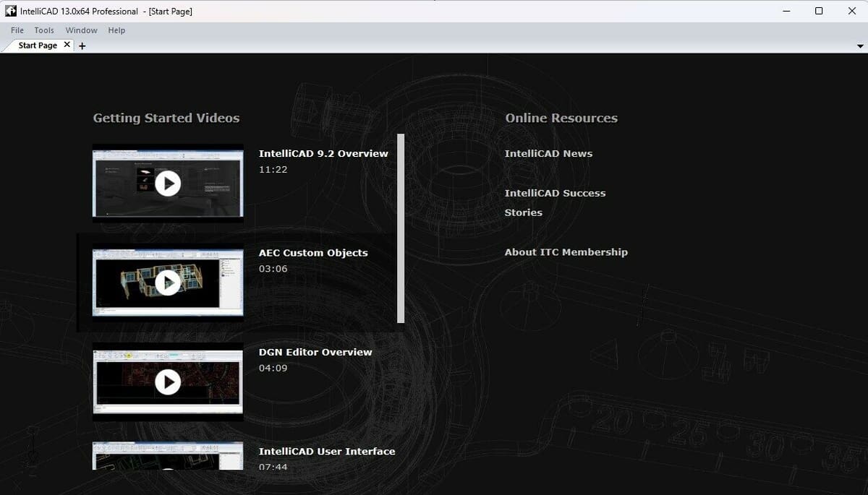Add a new tab with plus icon
The height and width of the screenshot is (495, 868).
point(82,46)
